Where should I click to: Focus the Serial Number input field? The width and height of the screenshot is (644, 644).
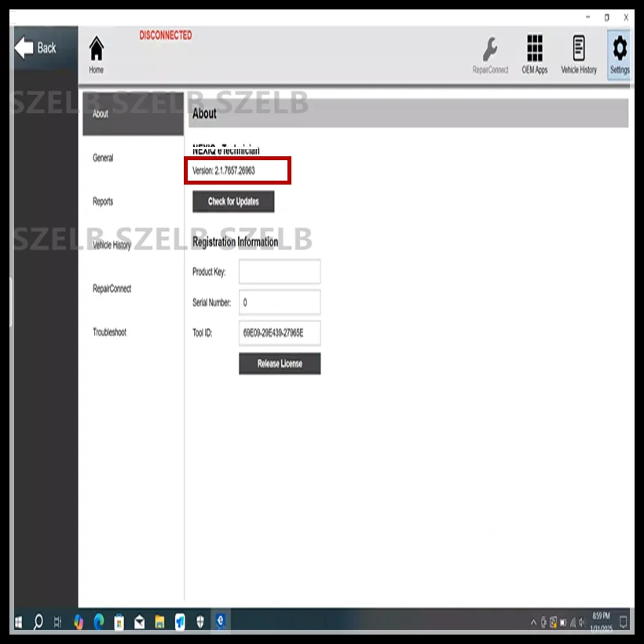tap(280, 302)
